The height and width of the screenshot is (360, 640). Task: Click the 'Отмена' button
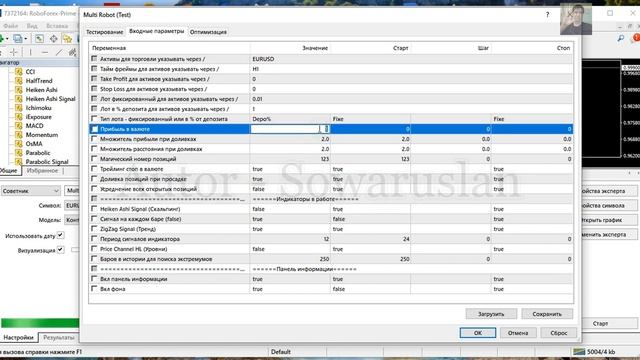coord(518,333)
